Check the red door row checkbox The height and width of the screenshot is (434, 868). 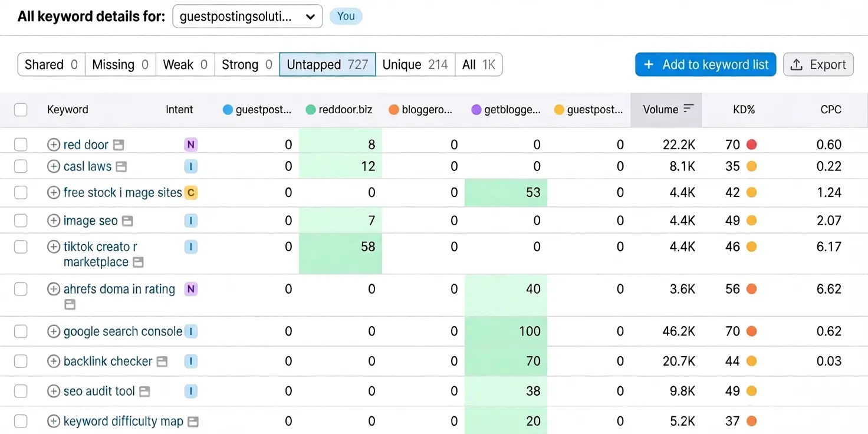pyautogui.click(x=21, y=144)
